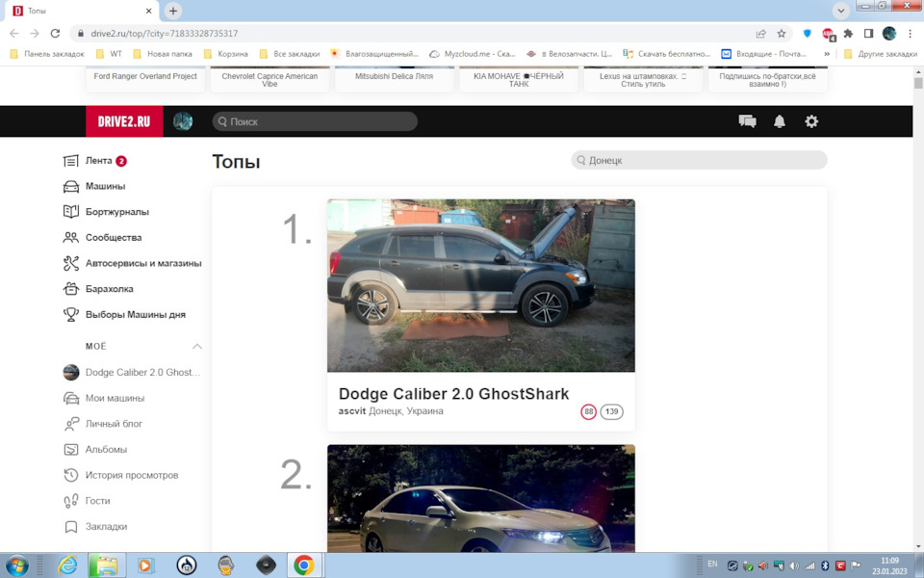Open Chevrolet Caprice American Vibe card
The height and width of the screenshot is (578, 924).
coord(269,79)
